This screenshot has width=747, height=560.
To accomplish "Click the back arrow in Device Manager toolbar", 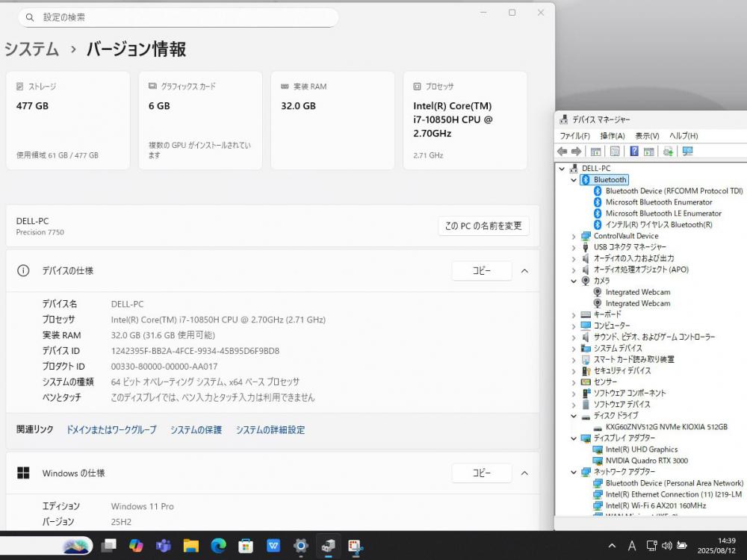I will [562, 152].
